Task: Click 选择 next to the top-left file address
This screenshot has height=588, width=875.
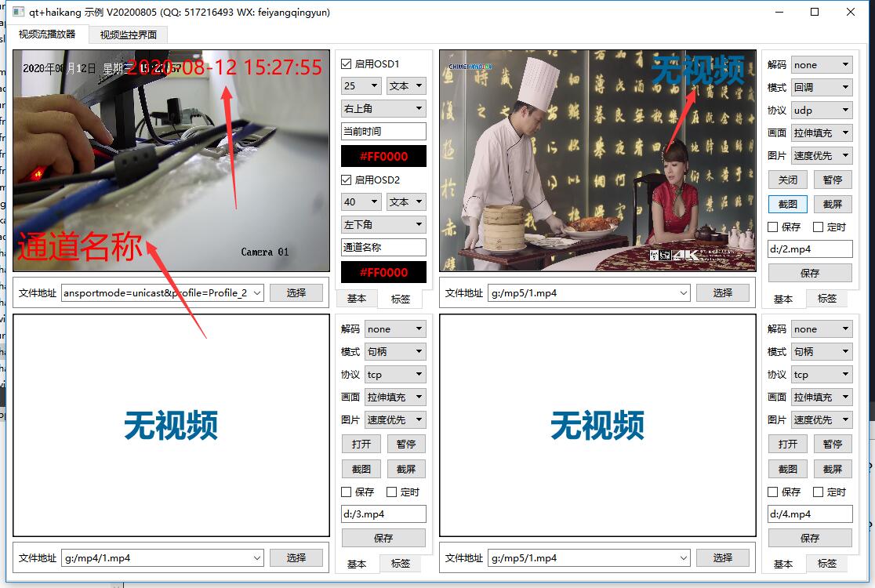Action: tap(296, 292)
